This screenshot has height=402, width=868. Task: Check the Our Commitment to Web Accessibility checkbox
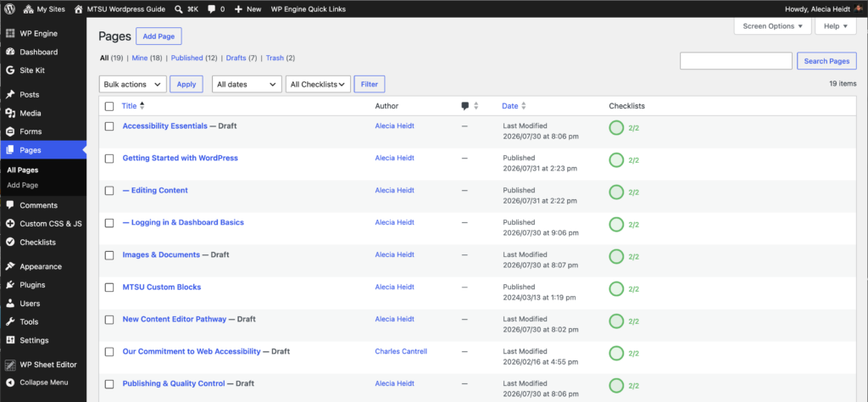click(x=109, y=352)
